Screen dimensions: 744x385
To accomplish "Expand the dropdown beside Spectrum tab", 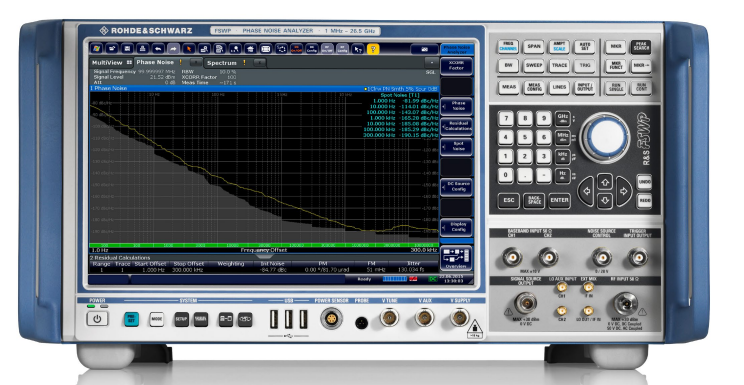I will click(260, 63).
